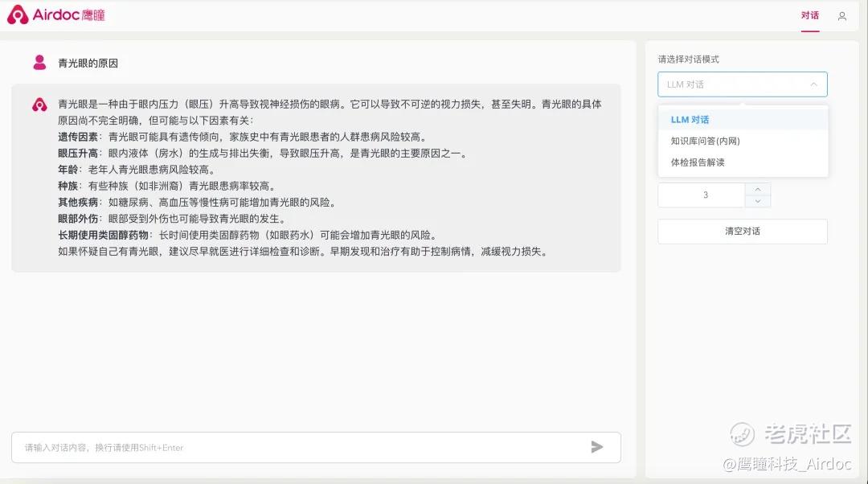Viewport: 868px width, 484px height.
Task: Click the 年龄 bold heading
Action: pos(68,170)
